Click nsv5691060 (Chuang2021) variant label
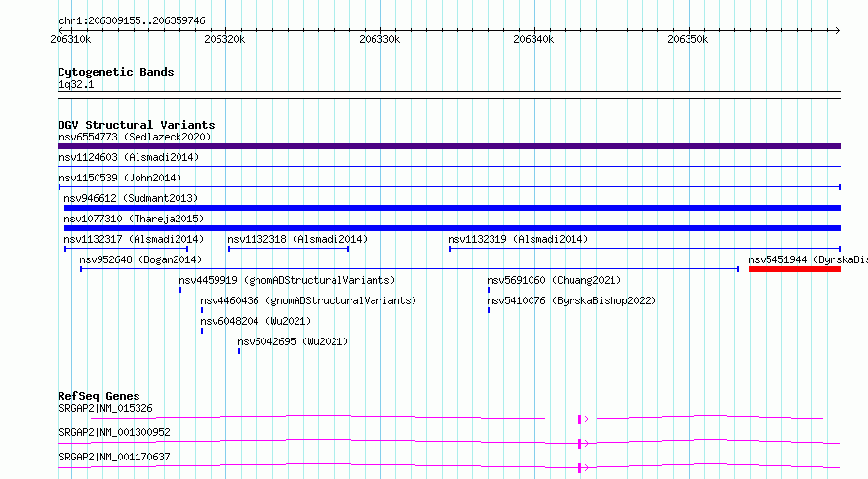 (x=554, y=280)
